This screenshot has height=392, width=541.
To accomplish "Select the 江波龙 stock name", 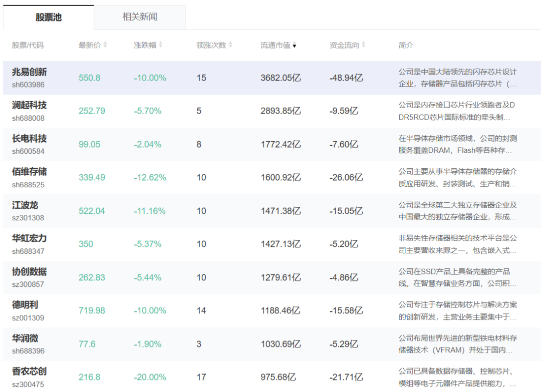I will coord(25,205).
